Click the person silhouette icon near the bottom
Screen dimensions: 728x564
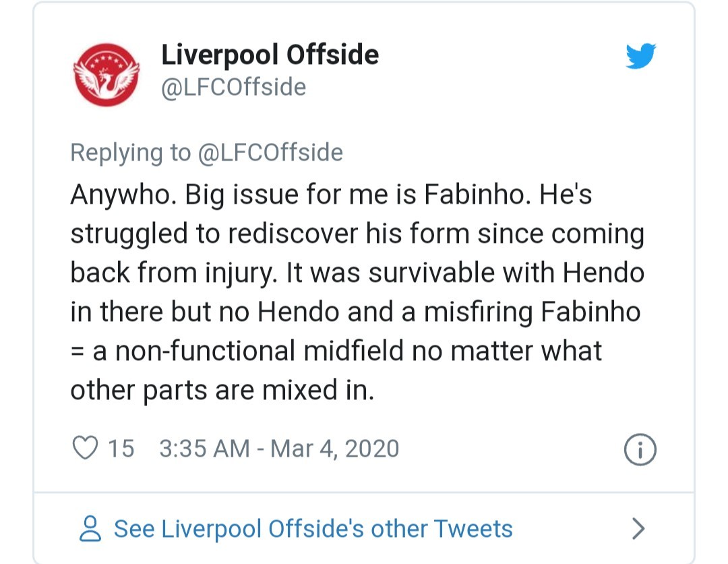[x=92, y=529]
